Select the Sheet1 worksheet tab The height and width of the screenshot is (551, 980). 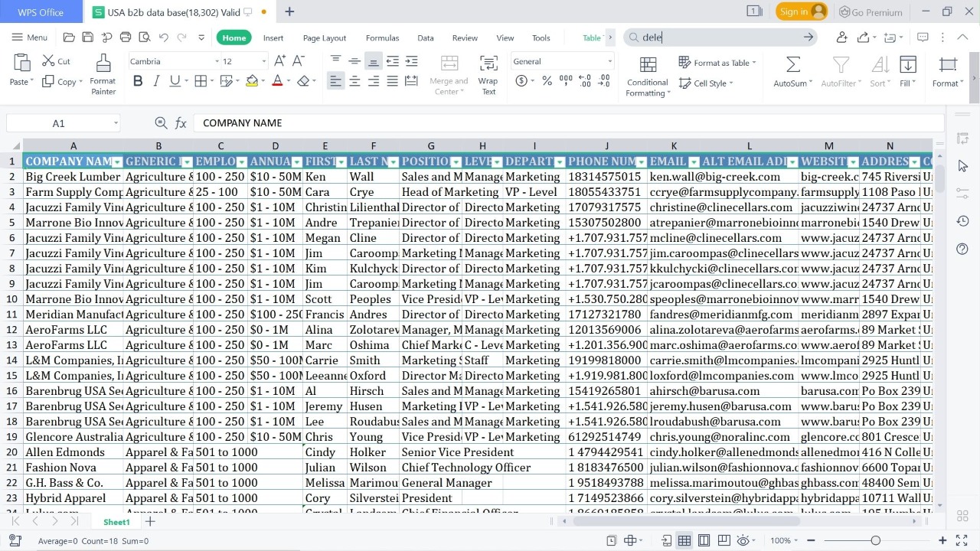pyautogui.click(x=117, y=522)
